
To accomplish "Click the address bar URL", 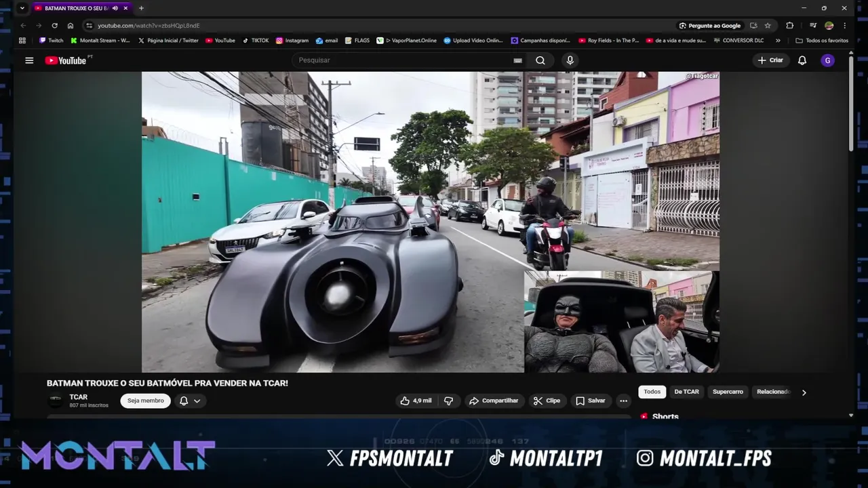I will (x=149, y=26).
